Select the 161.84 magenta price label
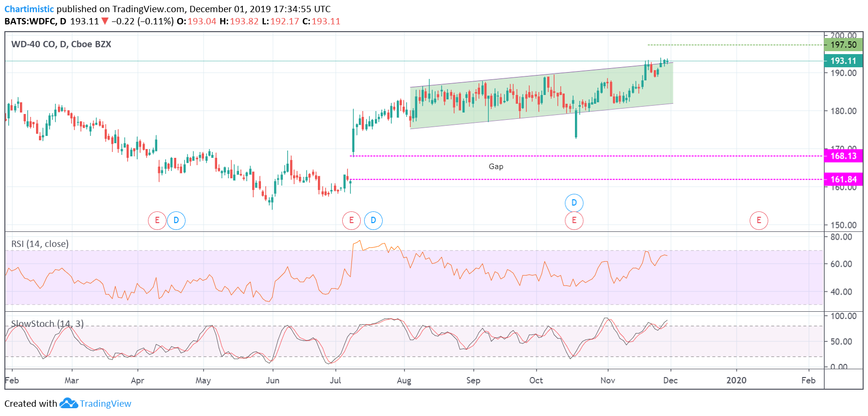This screenshot has height=416, width=868. click(x=843, y=179)
